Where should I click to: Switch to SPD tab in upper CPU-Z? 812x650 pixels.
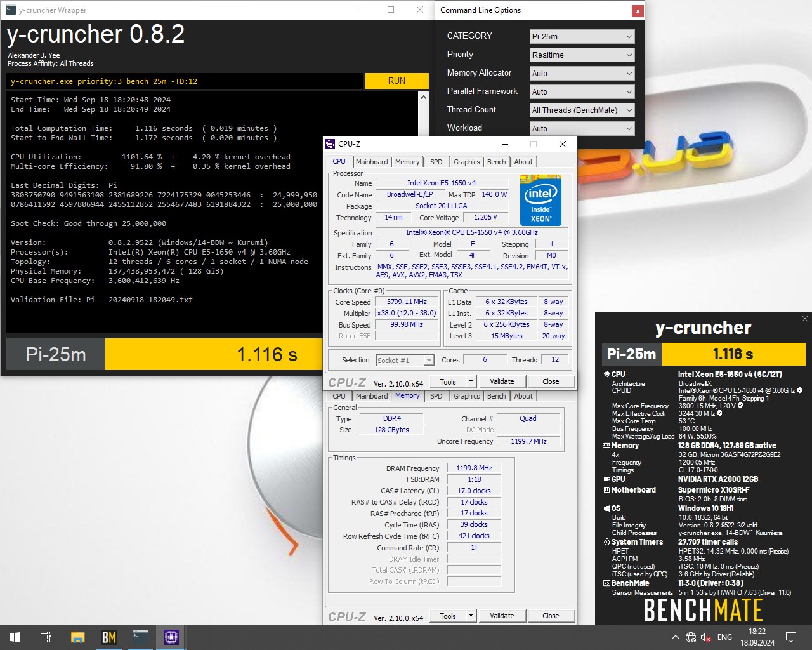(436, 162)
